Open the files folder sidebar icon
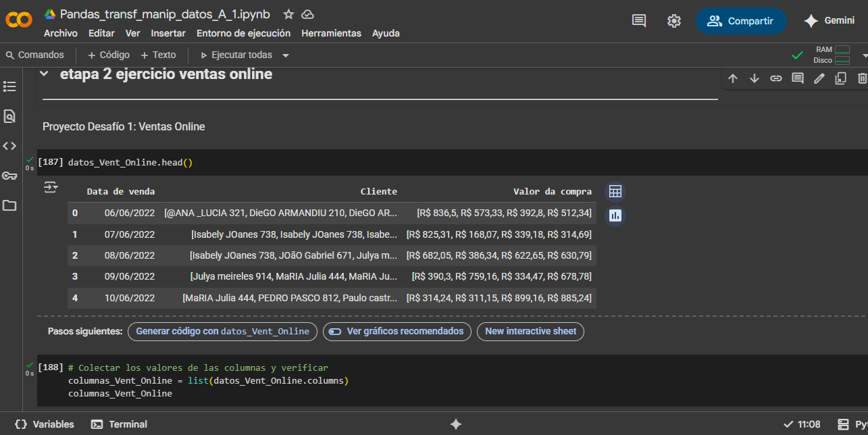868x435 pixels. tap(9, 205)
